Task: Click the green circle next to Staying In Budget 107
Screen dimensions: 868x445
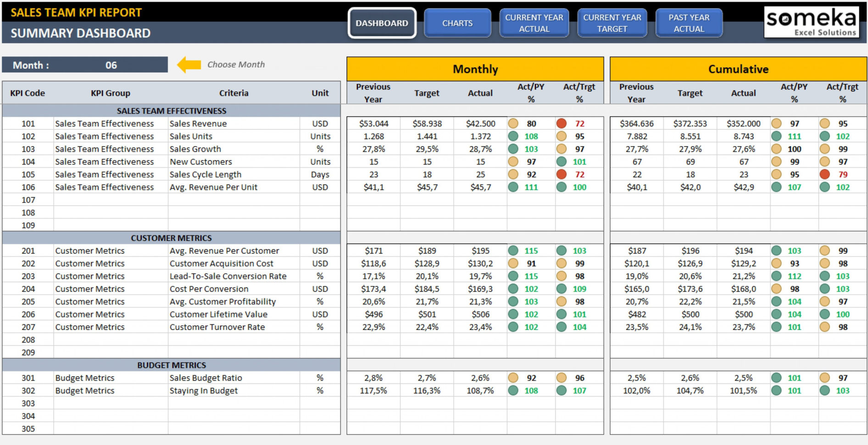Action: 561,390
